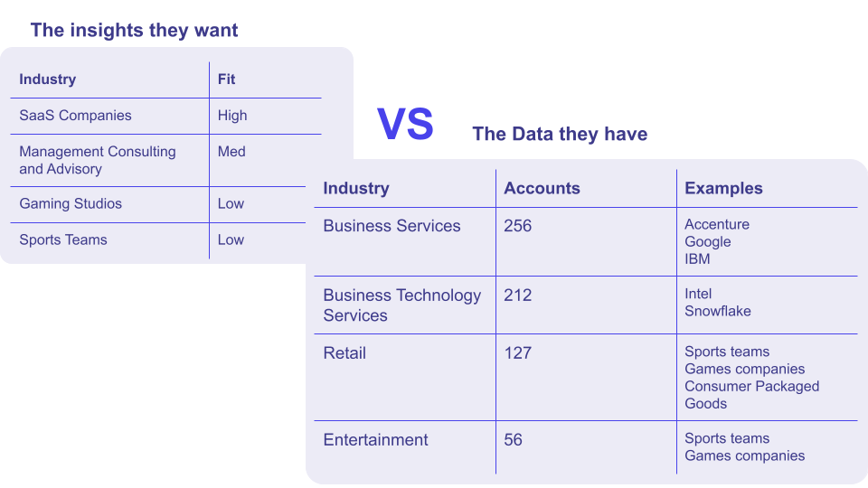Screen dimensions: 868x488
Task: Click the Med fit value
Action: click(x=231, y=152)
